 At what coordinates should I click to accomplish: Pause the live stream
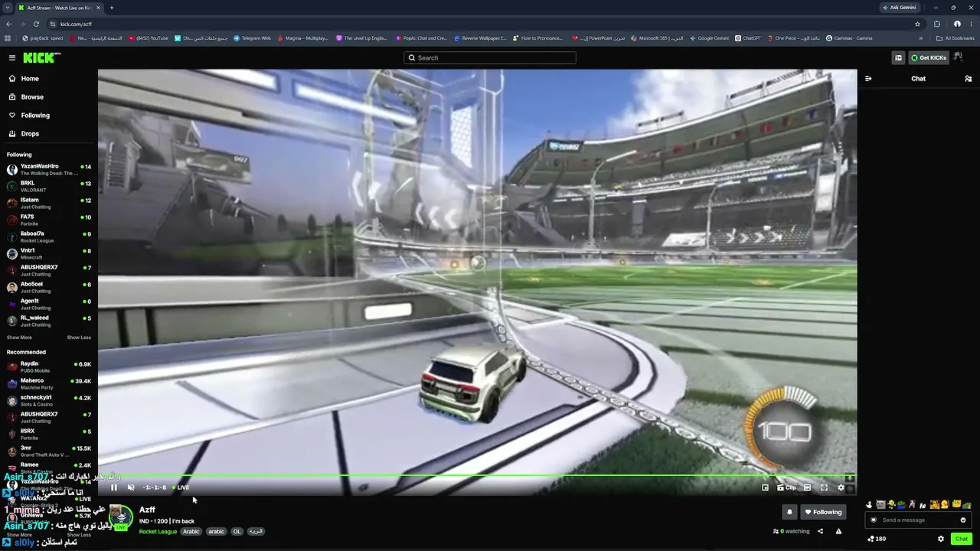coord(114,487)
